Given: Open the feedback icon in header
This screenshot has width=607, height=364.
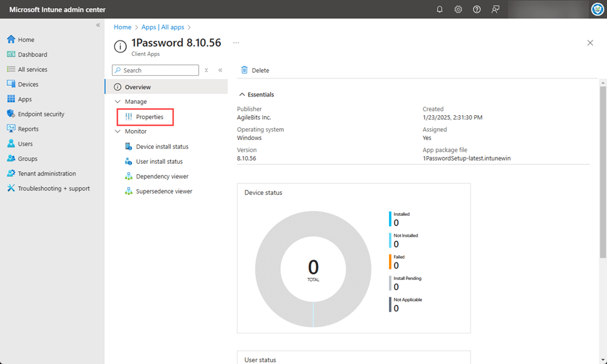Looking at the screenshot, I should (496, 9).
